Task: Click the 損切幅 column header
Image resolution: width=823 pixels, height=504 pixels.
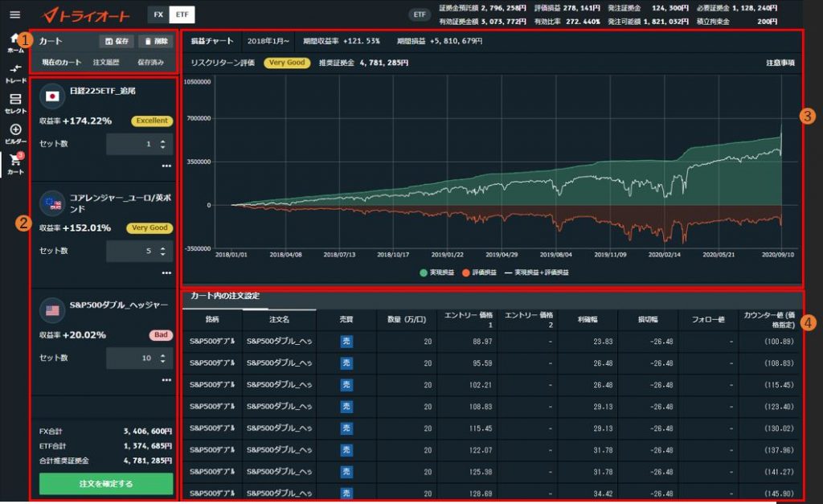Action: coord(649,319)
